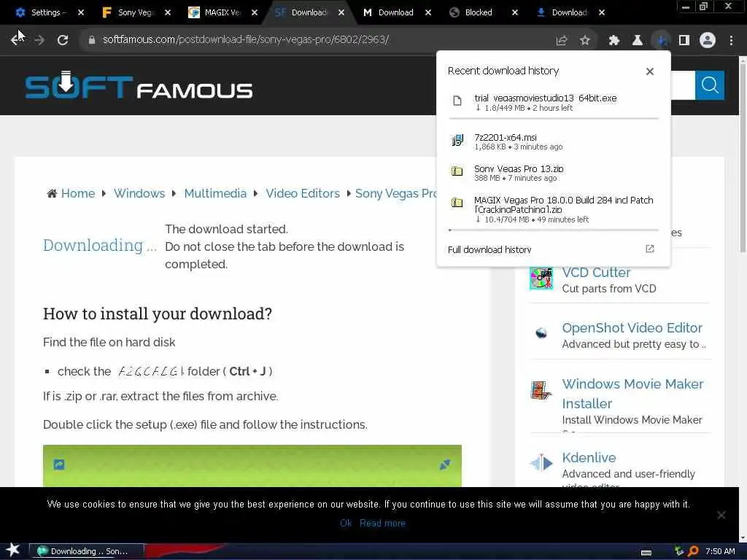Open Windows Movie Maker Installer link
Screen dimensions: 747x560
pyautogui.click(x=632, y=394)
